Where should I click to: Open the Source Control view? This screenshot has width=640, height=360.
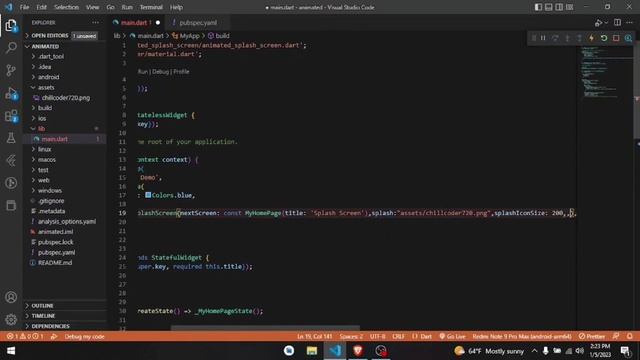click(11, 70)
